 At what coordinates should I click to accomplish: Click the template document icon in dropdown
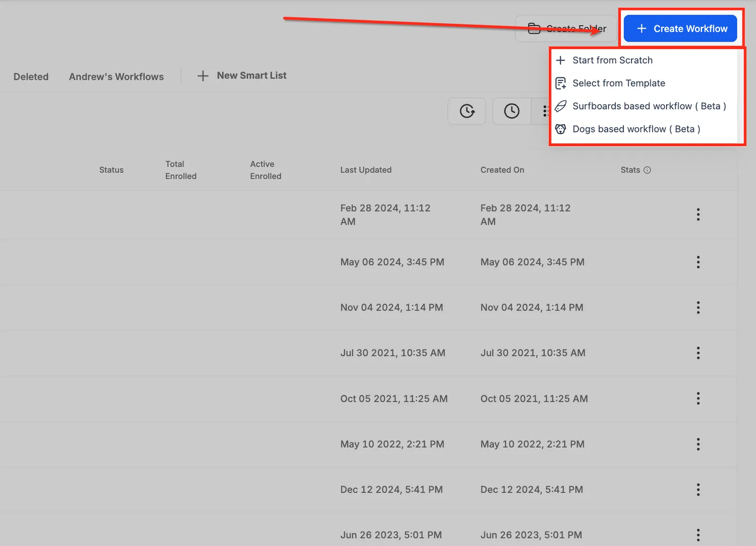[560, 83]
